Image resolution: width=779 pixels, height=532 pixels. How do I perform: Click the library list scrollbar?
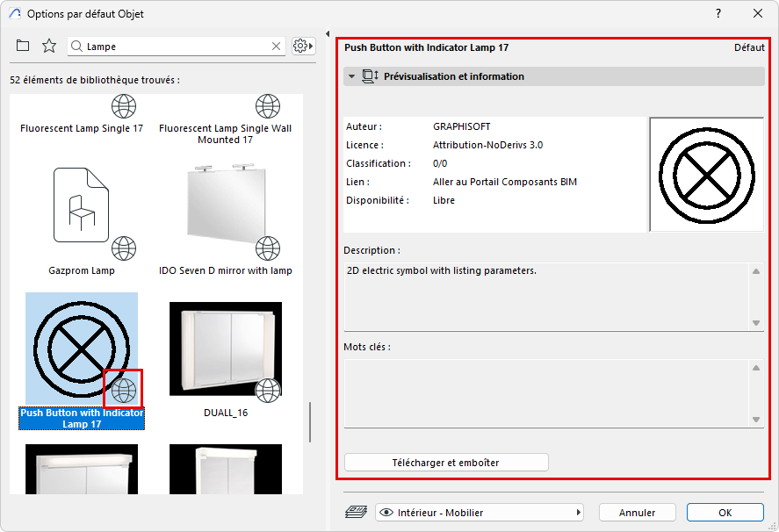coord(310,422)
